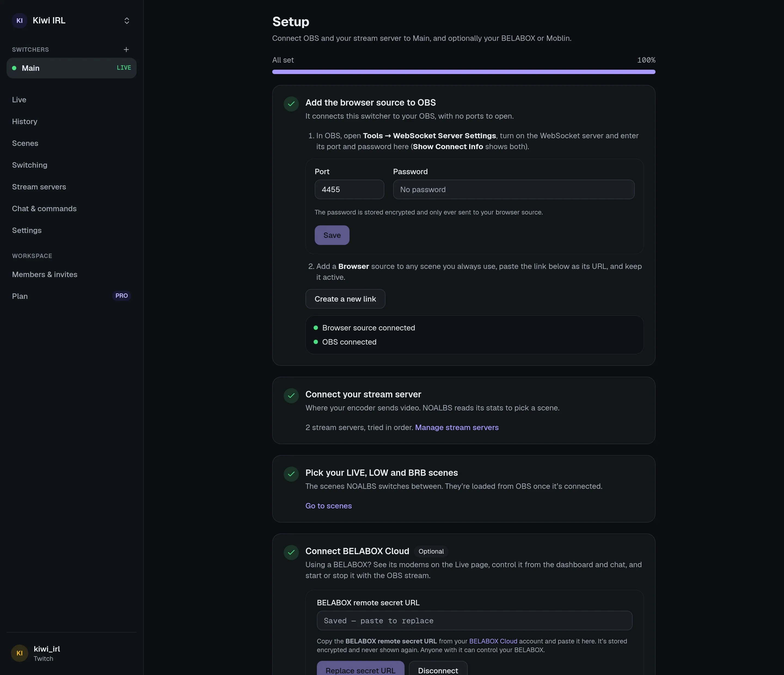784x675 pixels.
Task: Follow the Manage stream servers link
Action: tap(457, 428)
